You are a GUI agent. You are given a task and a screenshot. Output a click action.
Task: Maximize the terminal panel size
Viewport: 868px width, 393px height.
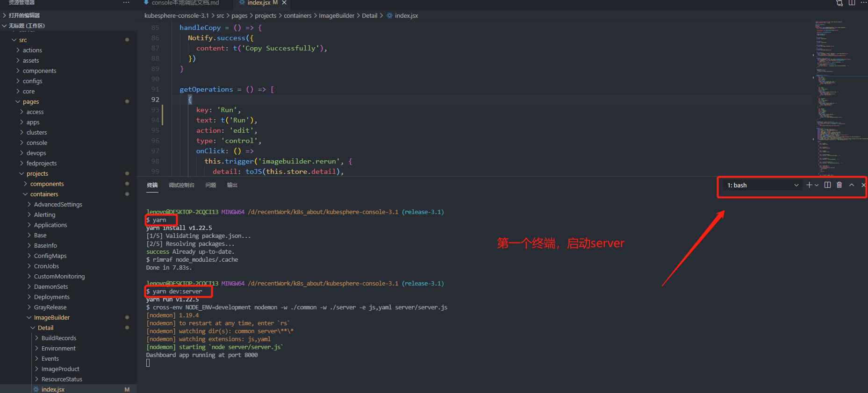tap(852, 185)
